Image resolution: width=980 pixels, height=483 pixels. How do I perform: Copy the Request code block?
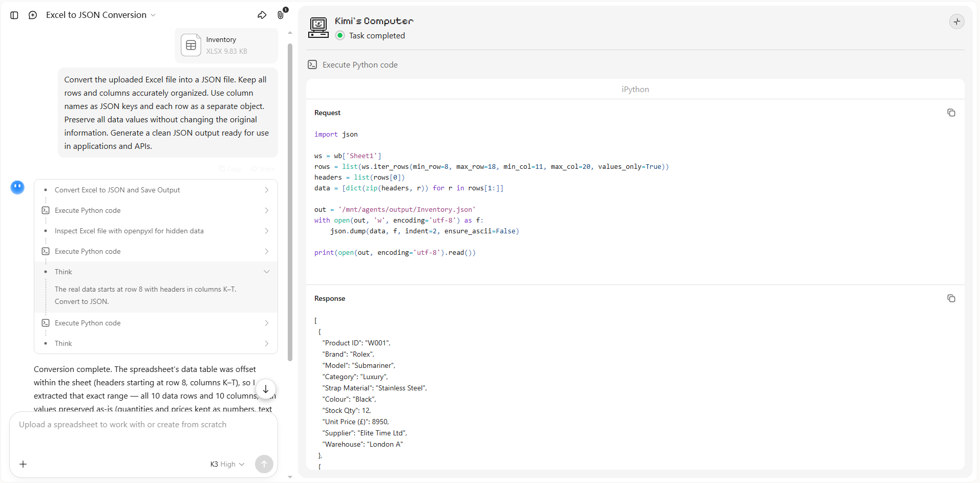[x=951, y=113]
